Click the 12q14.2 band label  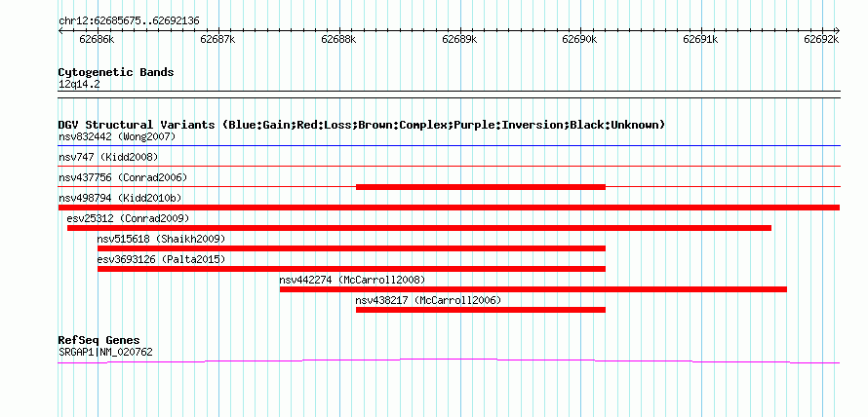coord(79,85)
